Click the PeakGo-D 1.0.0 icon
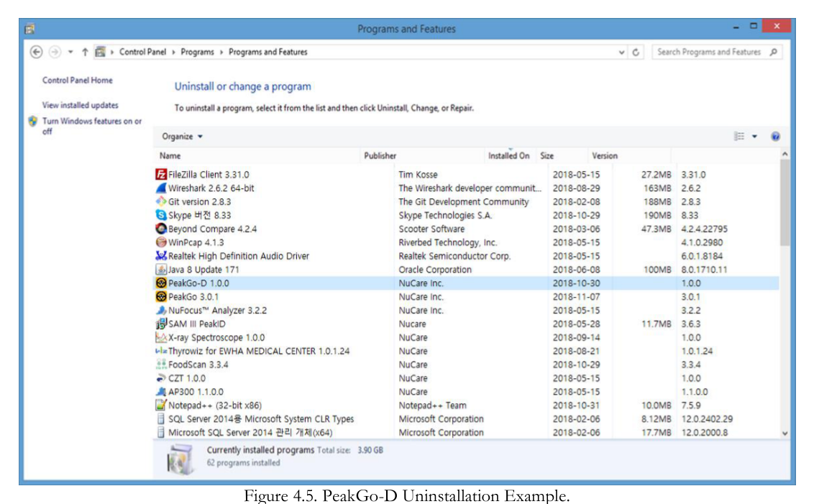This screenshot has height=504, width=814. (161, 283)
